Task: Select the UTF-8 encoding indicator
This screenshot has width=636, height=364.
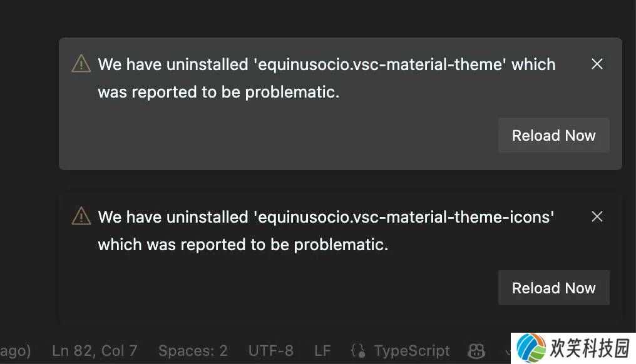Action: coord(271,351)
